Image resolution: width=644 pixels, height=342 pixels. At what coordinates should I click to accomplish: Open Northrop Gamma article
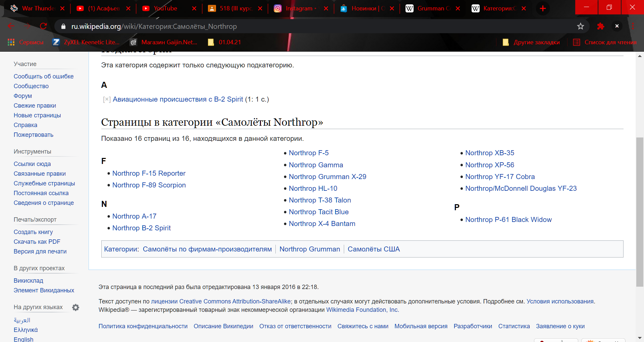pyautogui.click(x=316, y=165)
